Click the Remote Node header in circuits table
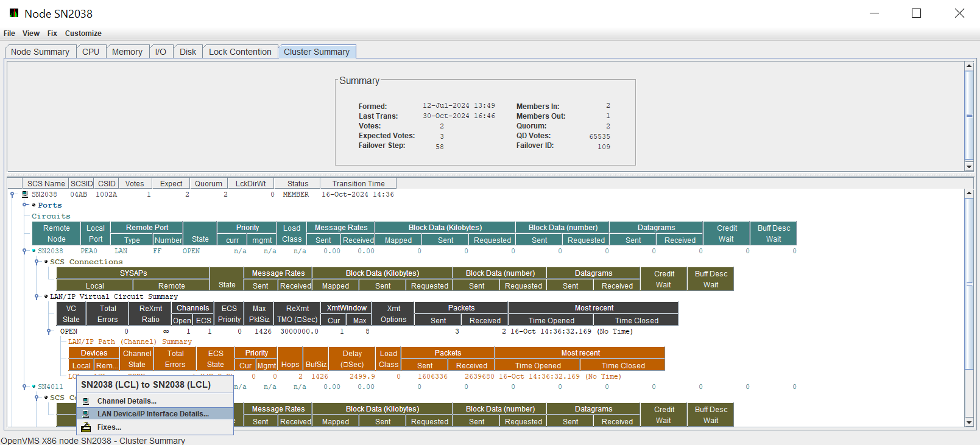 click(57, 234)
